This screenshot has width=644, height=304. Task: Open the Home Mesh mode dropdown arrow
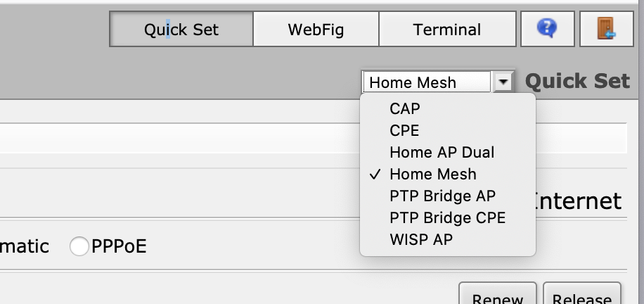(x=503, y=82)
